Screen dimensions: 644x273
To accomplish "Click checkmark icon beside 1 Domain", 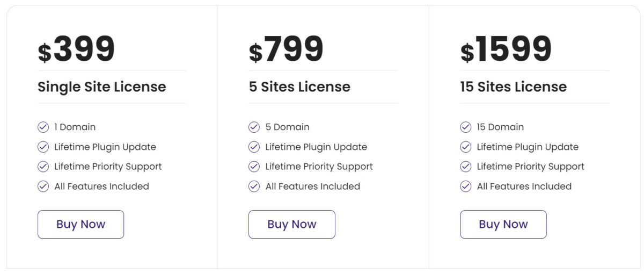I will tap(43, 127).
